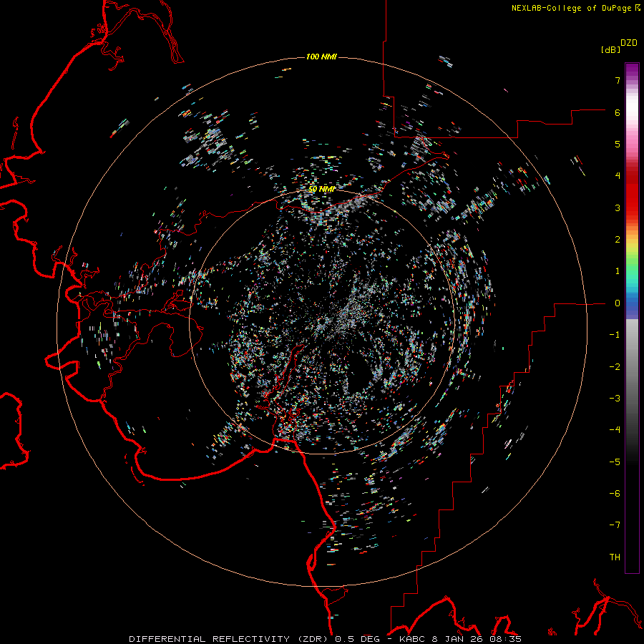Viewport: 644px width, 644px height.
Task: Click the "KABC" radar site identifier
Action: pyautogui.click(x=413, y=639)
